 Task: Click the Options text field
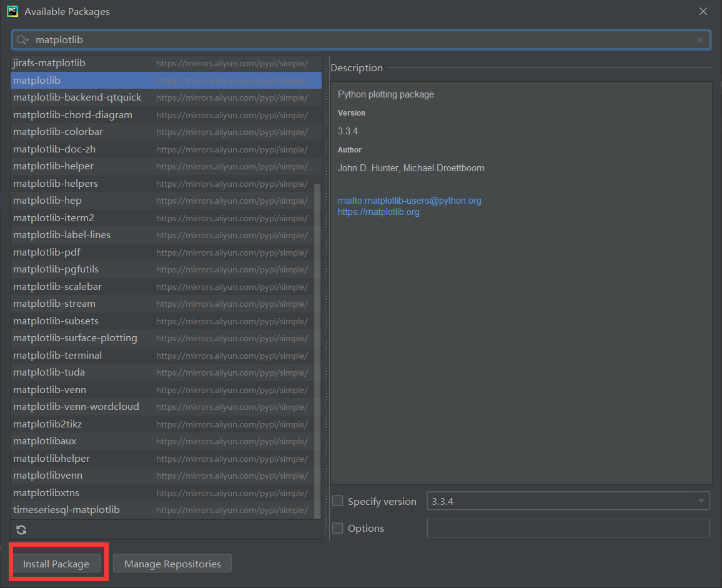(568, 528)
